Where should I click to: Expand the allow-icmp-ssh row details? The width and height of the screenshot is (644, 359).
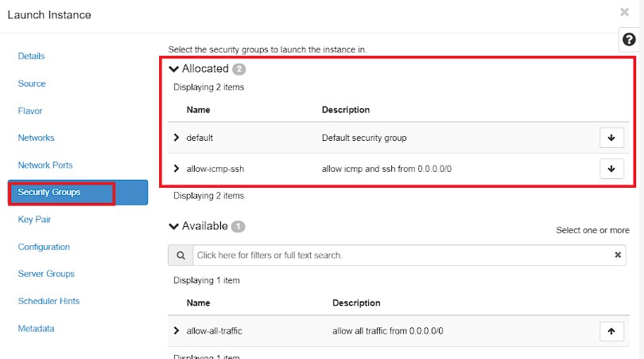[177, 169]
